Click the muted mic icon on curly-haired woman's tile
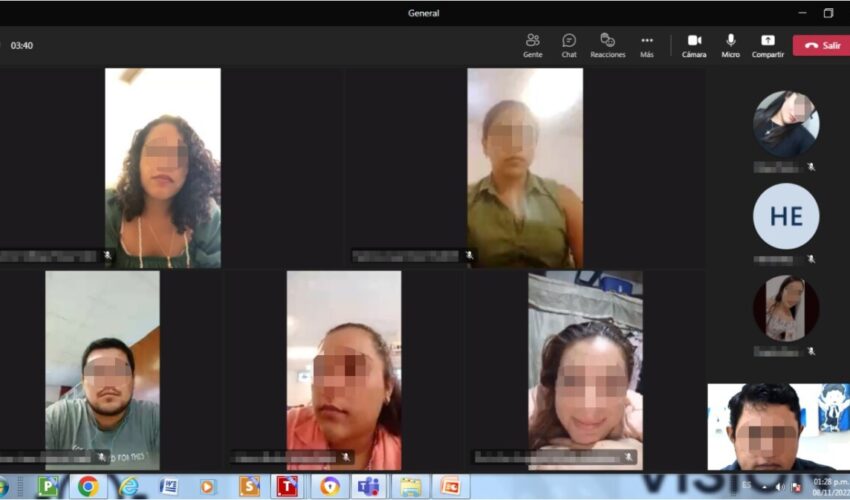The height and width of the screenshot is (500, 850). click(x=107, y=255)
